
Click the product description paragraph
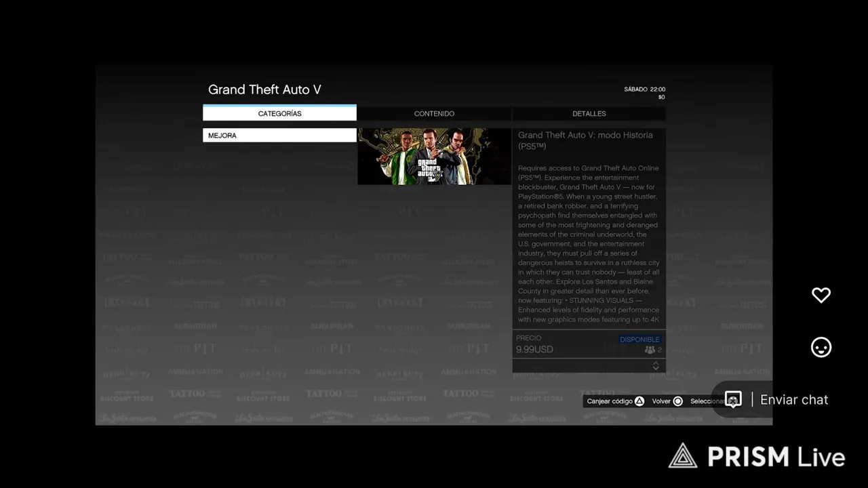click(x=589, y=244)
